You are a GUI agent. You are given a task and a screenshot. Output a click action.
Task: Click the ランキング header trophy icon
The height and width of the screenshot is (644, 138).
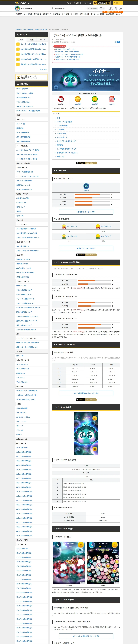18,34
